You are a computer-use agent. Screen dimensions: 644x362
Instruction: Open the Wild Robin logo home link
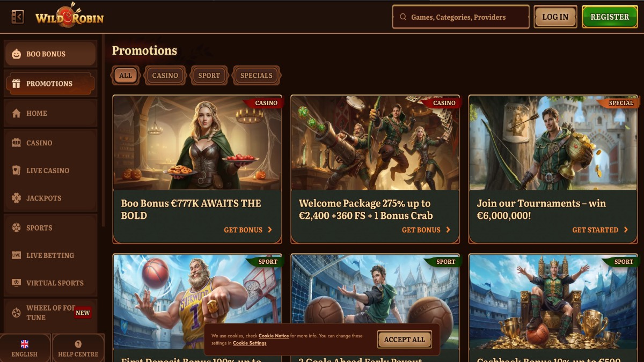69,16
